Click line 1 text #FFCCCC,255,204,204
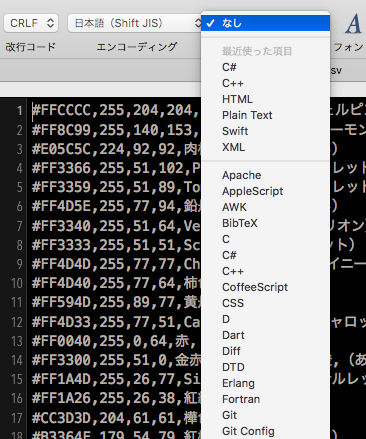Image resolution: width=366 pixels, height=439 pixels. pos(112,110)
